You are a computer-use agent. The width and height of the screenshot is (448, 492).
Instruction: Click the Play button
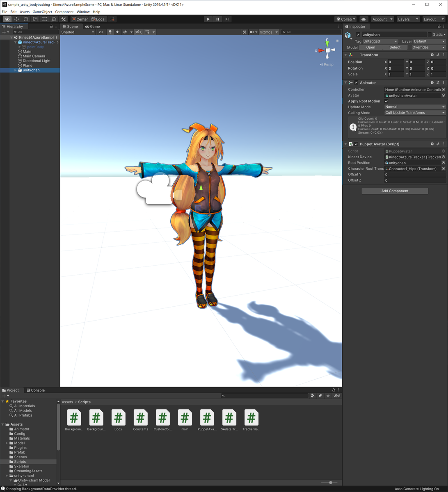[208, 19]
